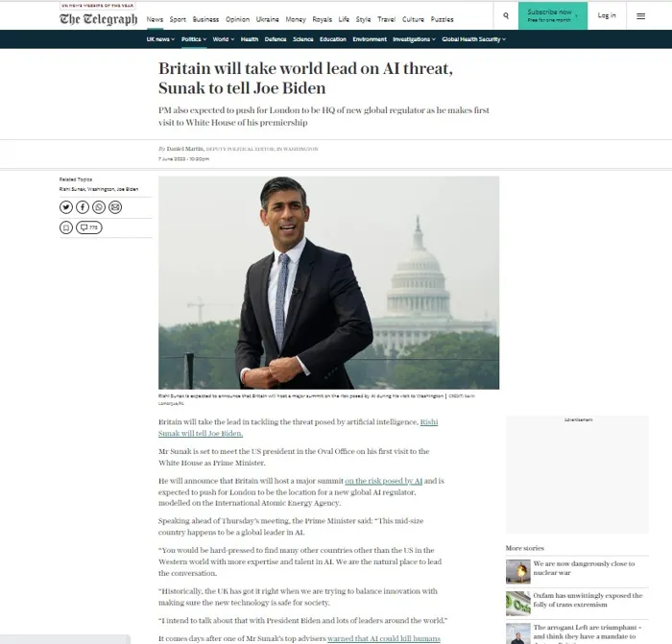The height and width of the screenshot is (644, 672).
Task: Open 'on the risk posed by AI' link
Action: tap(384, 481)
